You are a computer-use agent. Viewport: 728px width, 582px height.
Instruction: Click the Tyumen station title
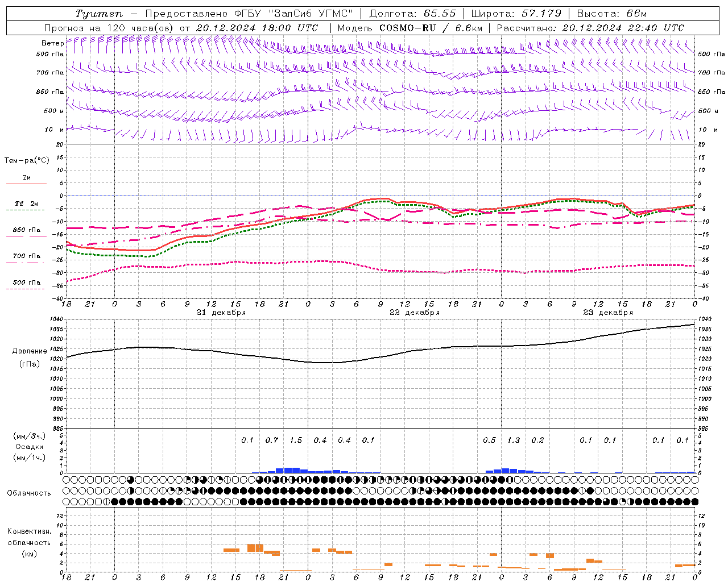click(x=99, y=14)
